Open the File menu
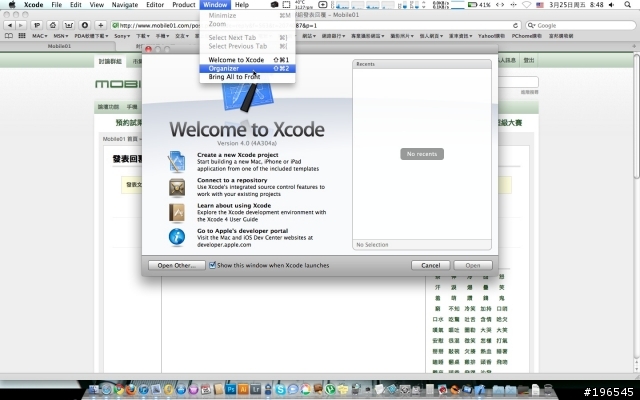Image resolution: width=640 pixels, height=400 pixels. coord(57,5)
